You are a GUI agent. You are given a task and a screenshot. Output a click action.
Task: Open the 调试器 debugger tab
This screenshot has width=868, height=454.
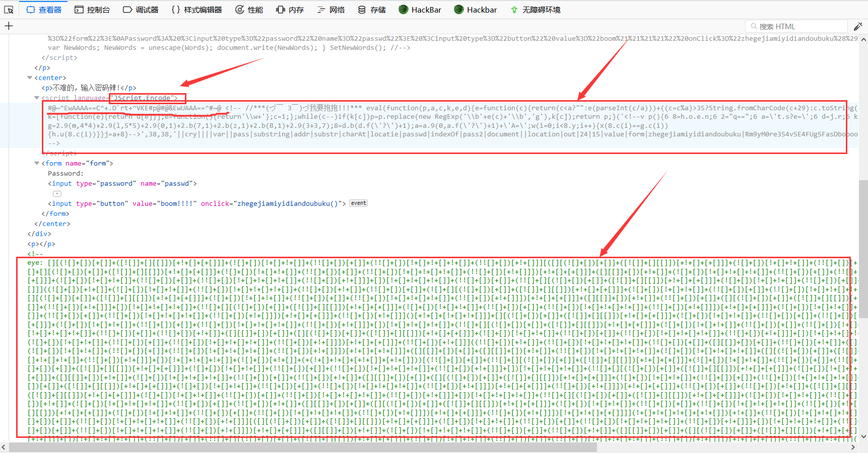click(x=141, y=10)
